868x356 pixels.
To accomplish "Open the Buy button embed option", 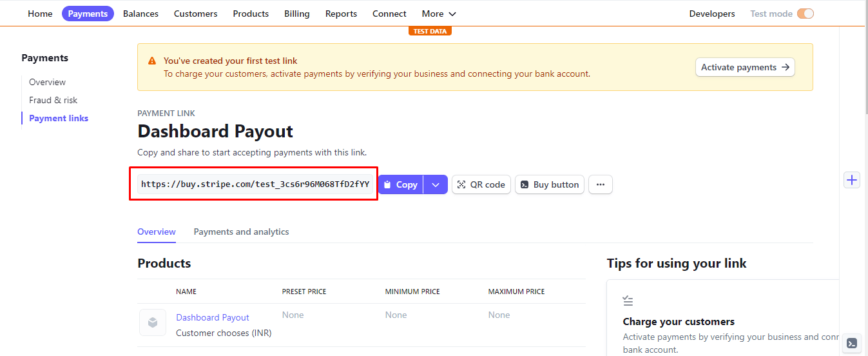I will click(x=549, y=184).
